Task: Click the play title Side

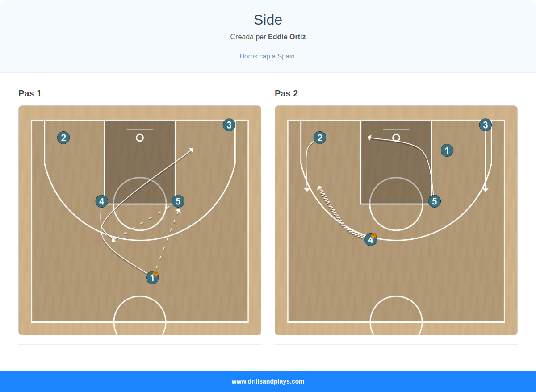Action: (x=268, y=20)
